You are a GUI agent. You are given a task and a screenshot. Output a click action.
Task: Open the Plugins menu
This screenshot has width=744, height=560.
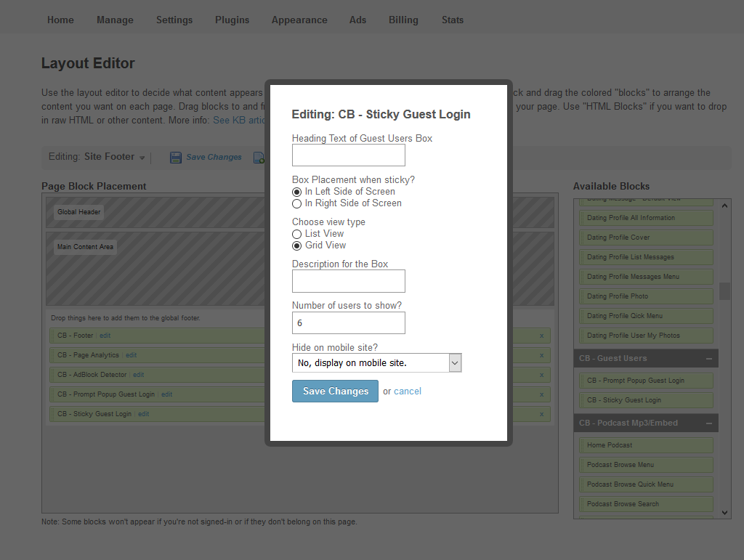point(232,20)
